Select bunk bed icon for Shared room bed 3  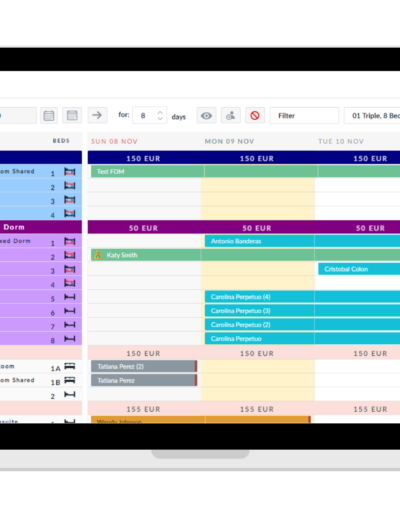(70, 200)
